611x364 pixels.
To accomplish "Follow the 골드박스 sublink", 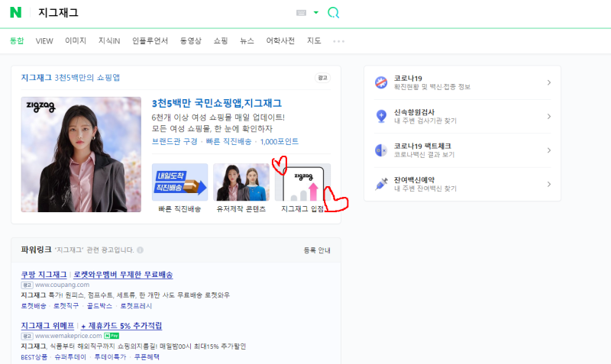I will (99, 306).
